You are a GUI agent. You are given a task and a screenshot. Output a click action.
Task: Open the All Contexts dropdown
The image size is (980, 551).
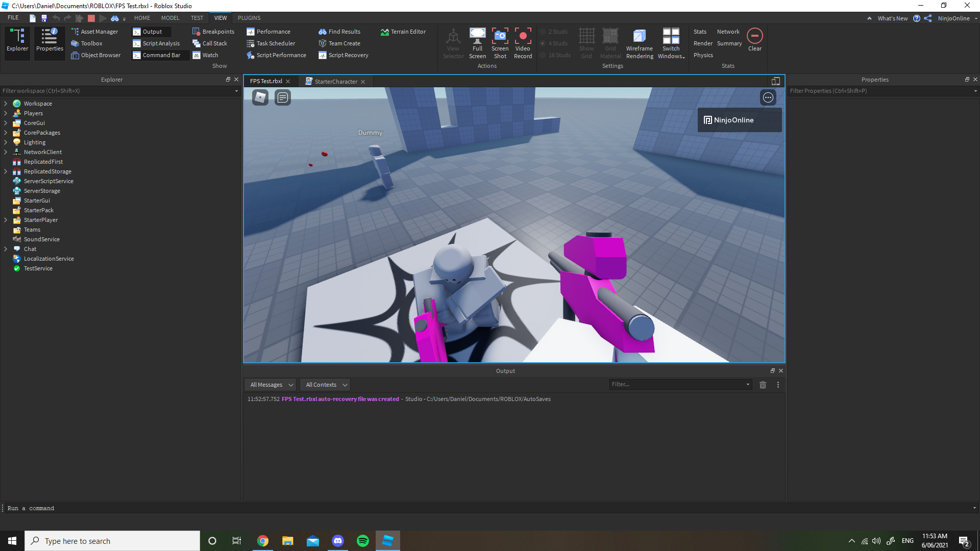point(326,385)
